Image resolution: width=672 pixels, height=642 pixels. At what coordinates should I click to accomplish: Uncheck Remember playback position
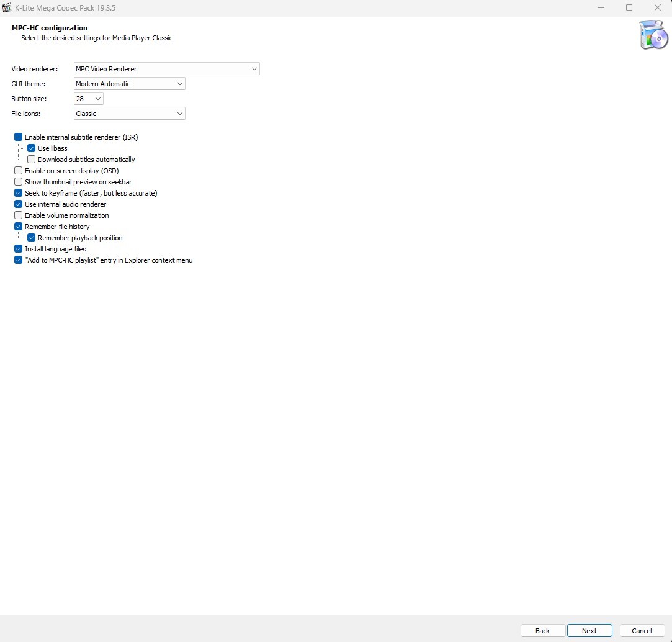coord(32,238)
